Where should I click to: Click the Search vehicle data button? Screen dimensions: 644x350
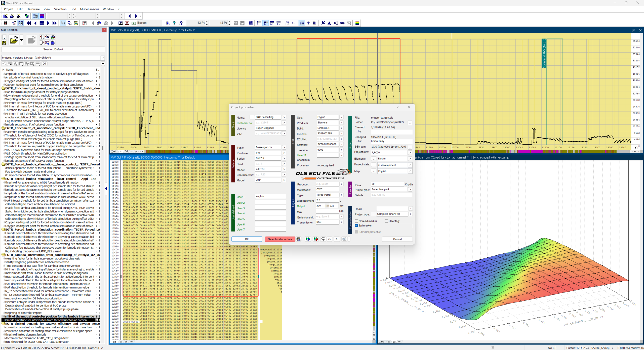280,239
